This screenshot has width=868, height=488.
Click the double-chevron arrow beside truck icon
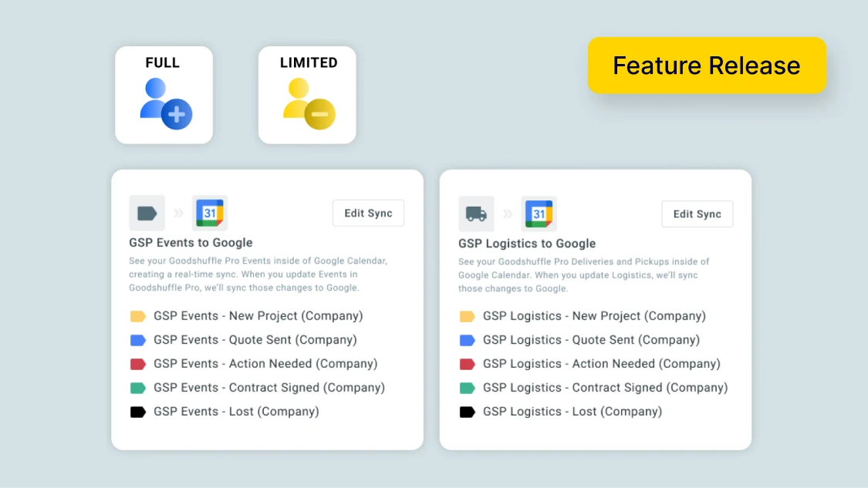(508, 214)
